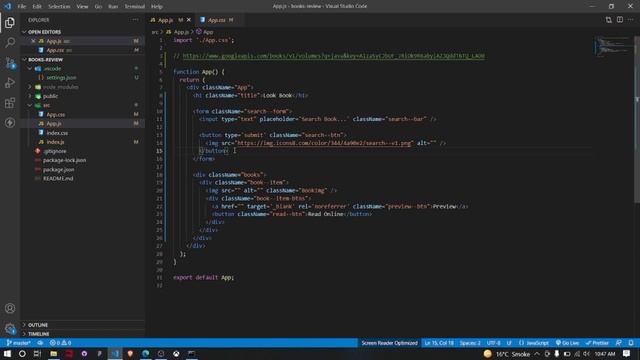The height and width of the screenshot is (360, 640).
Task: Click the sync changes icon in status bar
Action: [40, 343]
